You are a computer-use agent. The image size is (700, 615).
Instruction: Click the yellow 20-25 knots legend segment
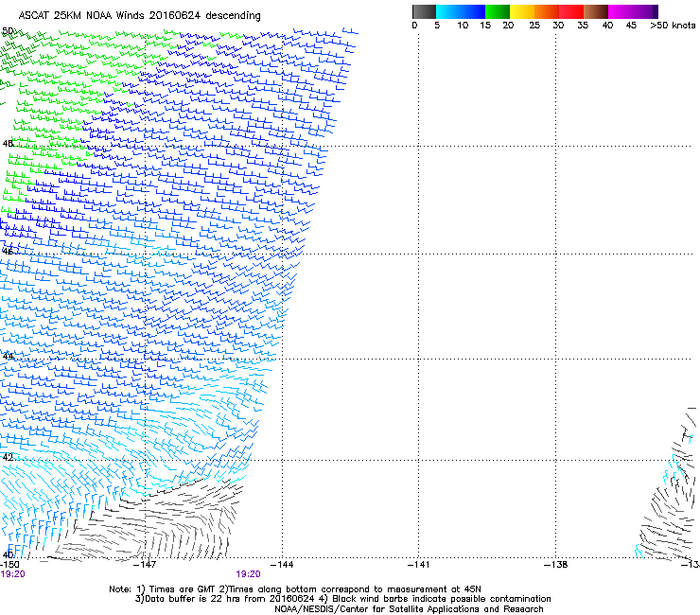click(522, 11)
